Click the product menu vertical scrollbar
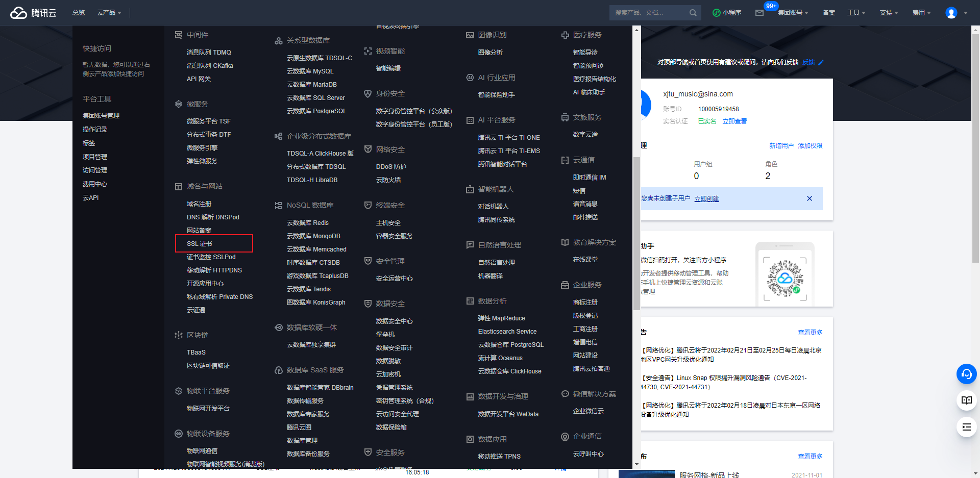The height and width of the screenshot is (478, 980). pyautogui.click(x=636, y=234)
